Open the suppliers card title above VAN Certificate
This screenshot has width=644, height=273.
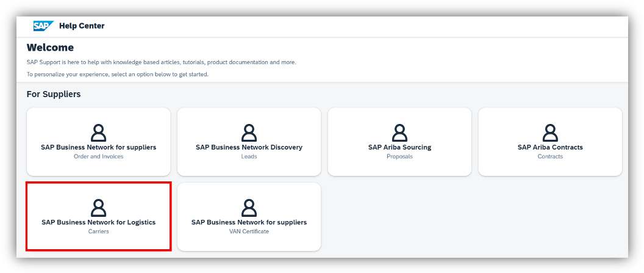click(249, 222)
